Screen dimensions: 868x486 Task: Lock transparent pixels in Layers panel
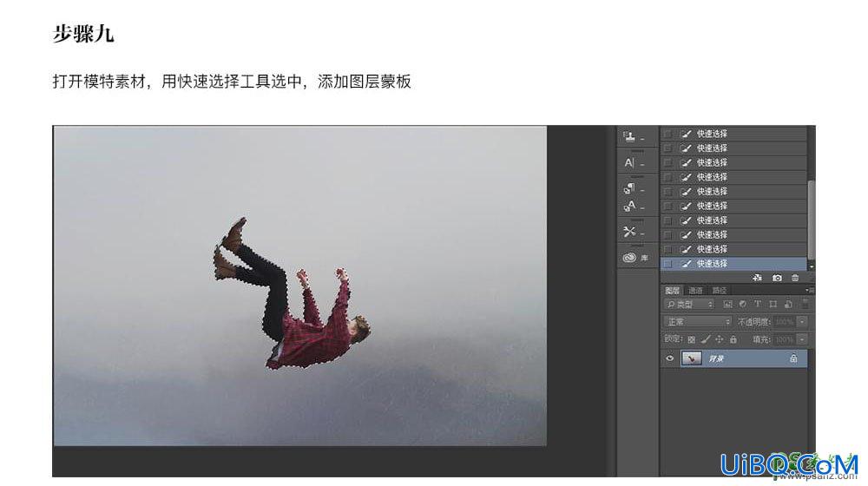pyautogui.click(x=692, y=339)
